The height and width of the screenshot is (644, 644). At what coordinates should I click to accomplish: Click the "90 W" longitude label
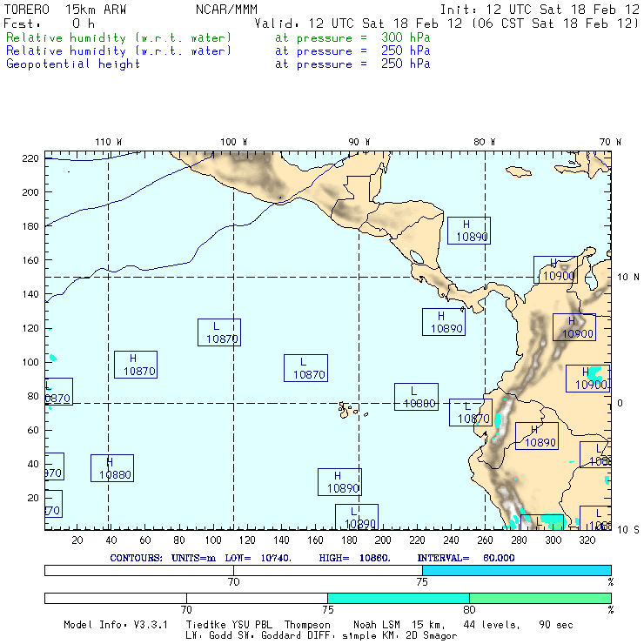[x=359, y=142]
